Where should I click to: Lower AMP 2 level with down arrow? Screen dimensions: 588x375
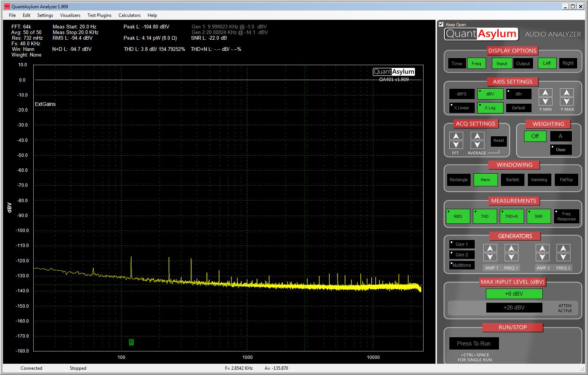pyautogui.click(x=542, y=257)
